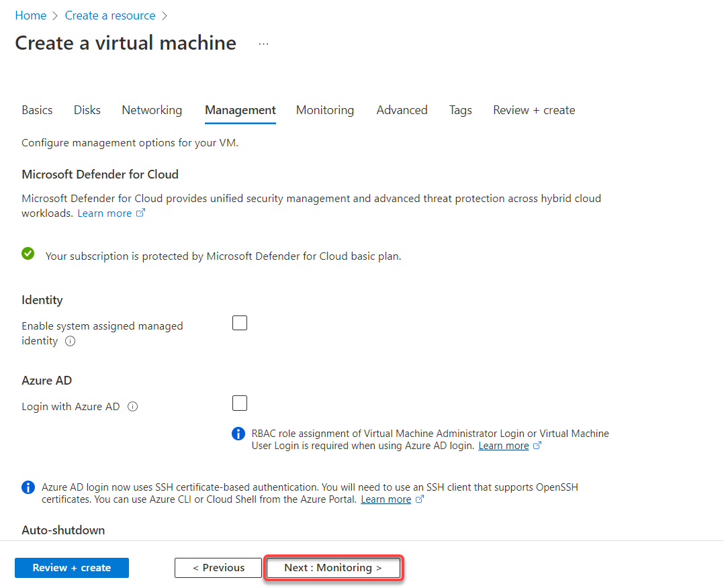Select the Management tab
The image size is (724, 588).
tap(240, 110)
